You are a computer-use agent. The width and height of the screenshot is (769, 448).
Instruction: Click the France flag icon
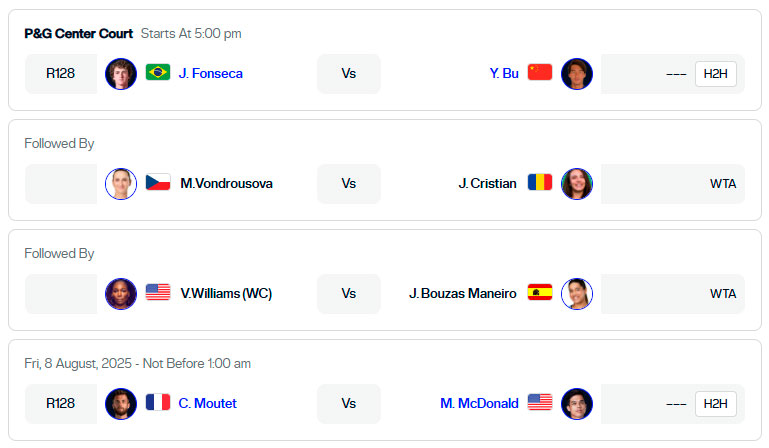(158, 402)
